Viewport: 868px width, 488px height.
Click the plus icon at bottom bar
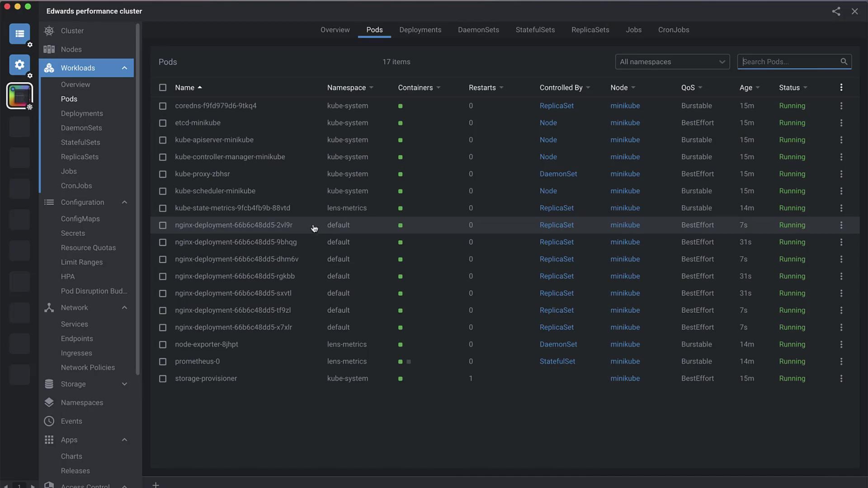[156, 485]
